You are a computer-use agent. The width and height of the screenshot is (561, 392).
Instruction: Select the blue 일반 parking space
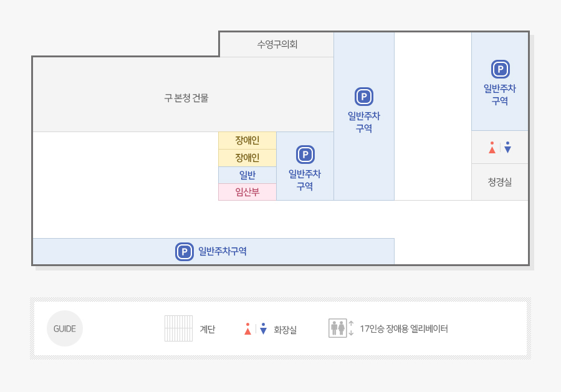247,175
